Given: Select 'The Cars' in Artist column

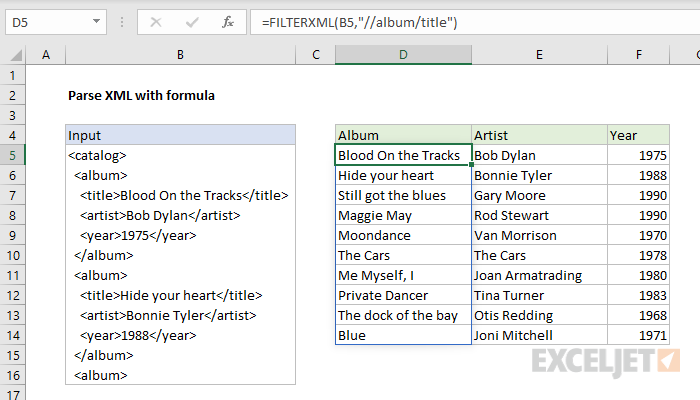Looking at the screenshot, I should (x=539, y=255).
